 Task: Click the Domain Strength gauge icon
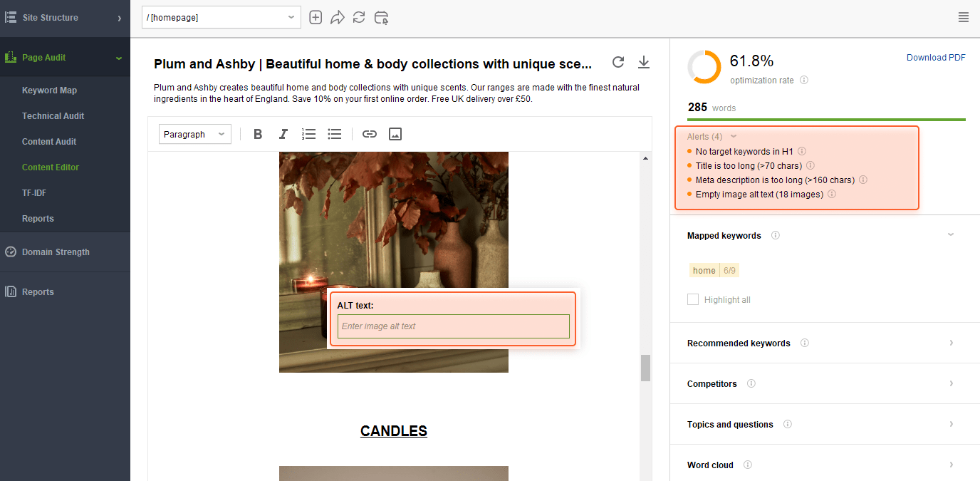[x=11, y=252]
